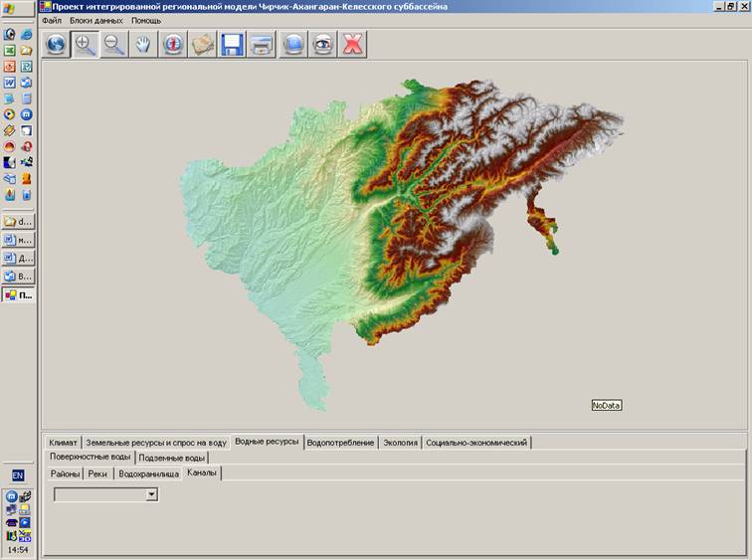Image resolution: width=752 pixels, height=560 pixels.
Task: Save using the floppy disk icon
Action: [x=233, y=45]
